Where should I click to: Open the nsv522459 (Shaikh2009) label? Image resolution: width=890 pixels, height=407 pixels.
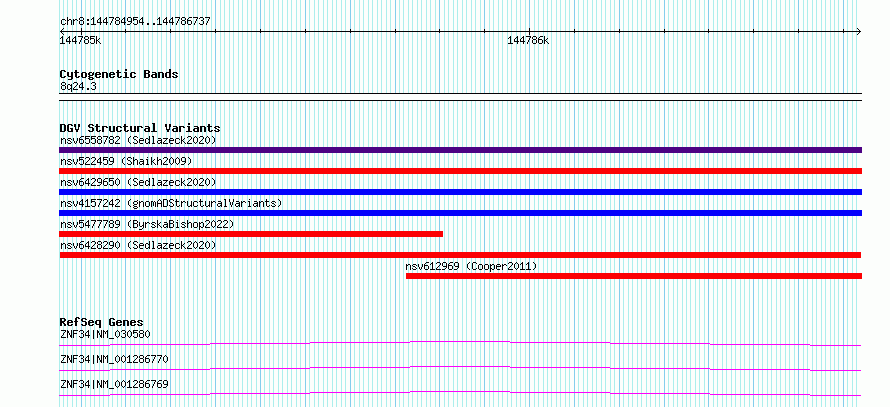(x=126, y=161)
